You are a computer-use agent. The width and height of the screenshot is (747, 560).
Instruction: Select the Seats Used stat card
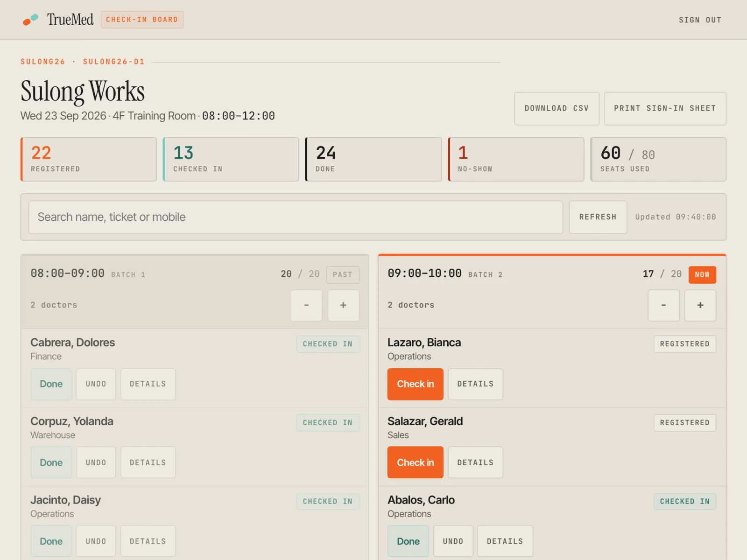[x=658, y=159]
